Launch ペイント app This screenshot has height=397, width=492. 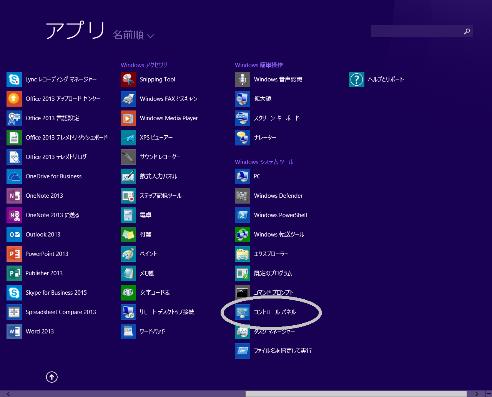coord(139,254)
